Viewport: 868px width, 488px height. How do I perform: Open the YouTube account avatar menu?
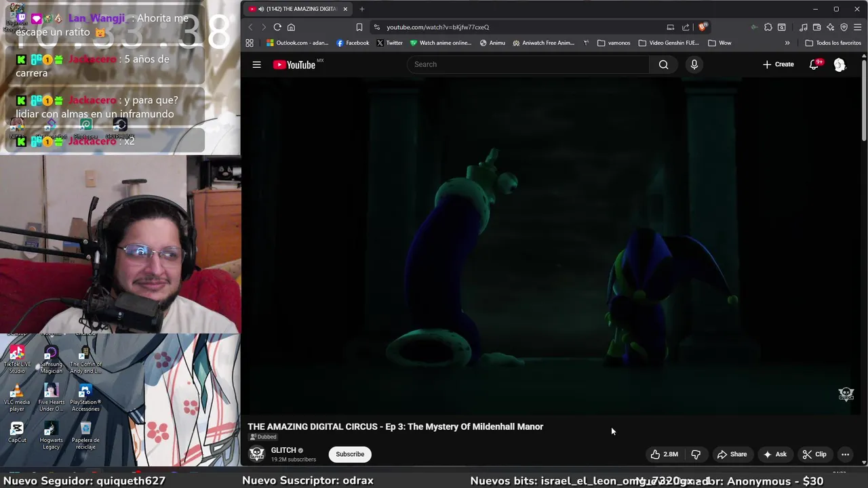(x=840, y=64)
